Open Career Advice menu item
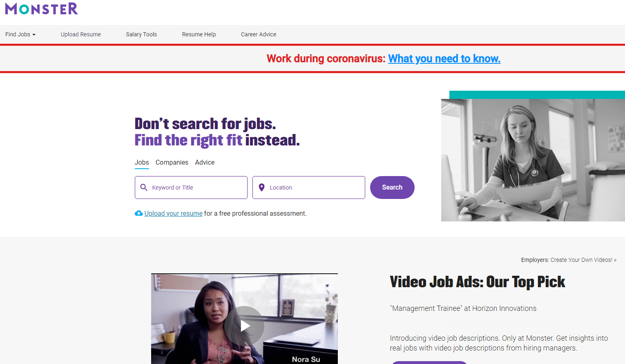The width and height of the screenshot is (625, 364). 259,34
